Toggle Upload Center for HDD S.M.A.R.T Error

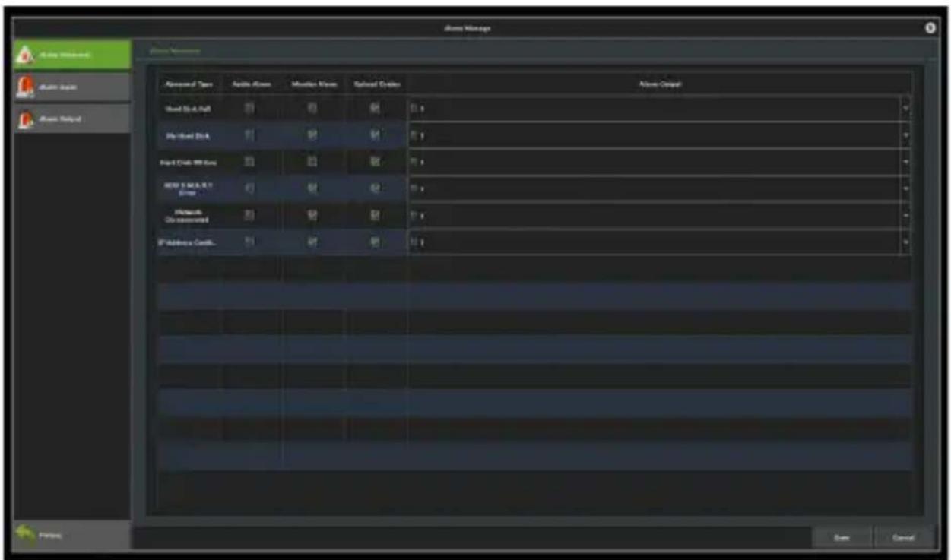pos(375,188)
